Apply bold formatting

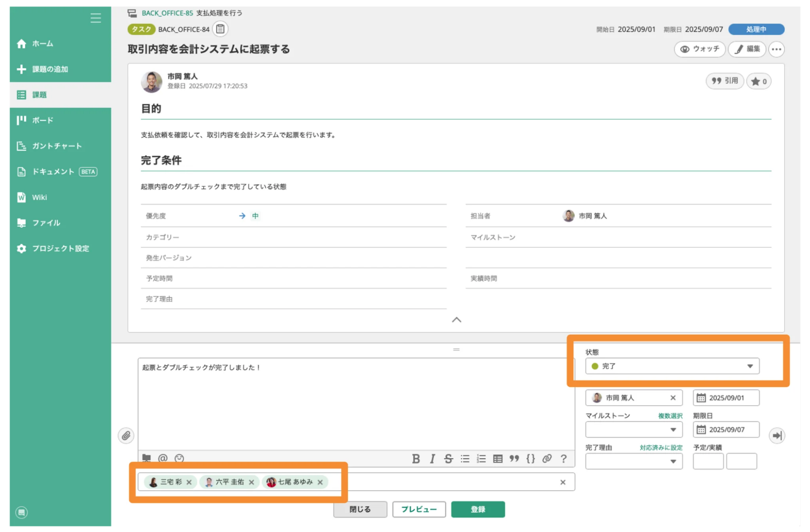pos(416,459)
